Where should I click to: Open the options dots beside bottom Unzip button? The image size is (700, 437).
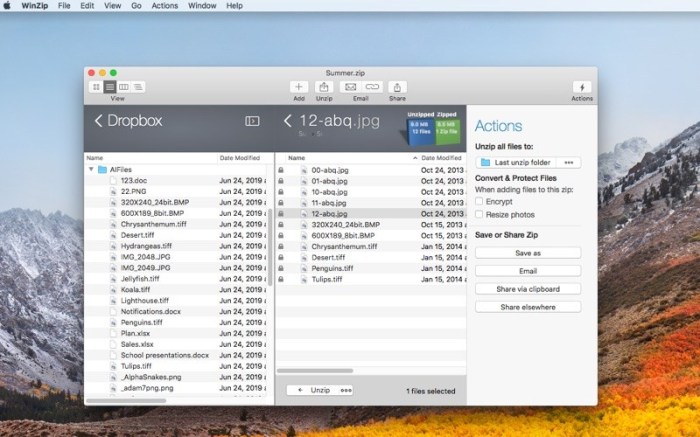coord(346,390)
